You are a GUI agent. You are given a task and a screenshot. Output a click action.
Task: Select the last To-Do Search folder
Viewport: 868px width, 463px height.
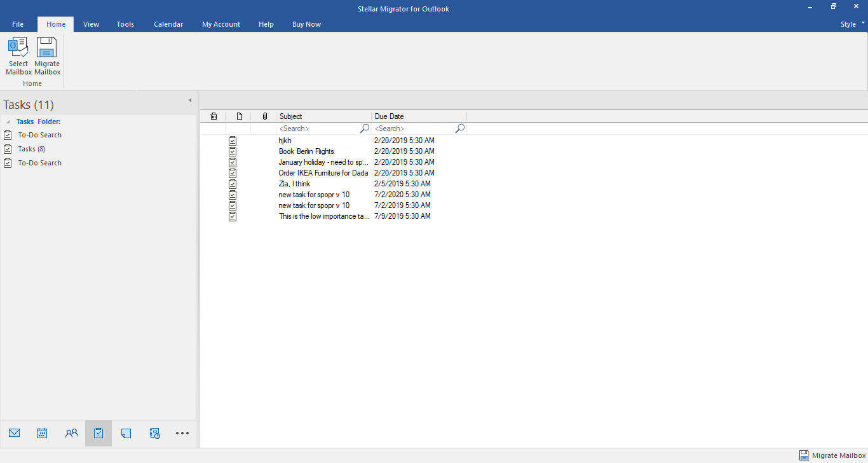pyautogui.click(x=39, y=163)
